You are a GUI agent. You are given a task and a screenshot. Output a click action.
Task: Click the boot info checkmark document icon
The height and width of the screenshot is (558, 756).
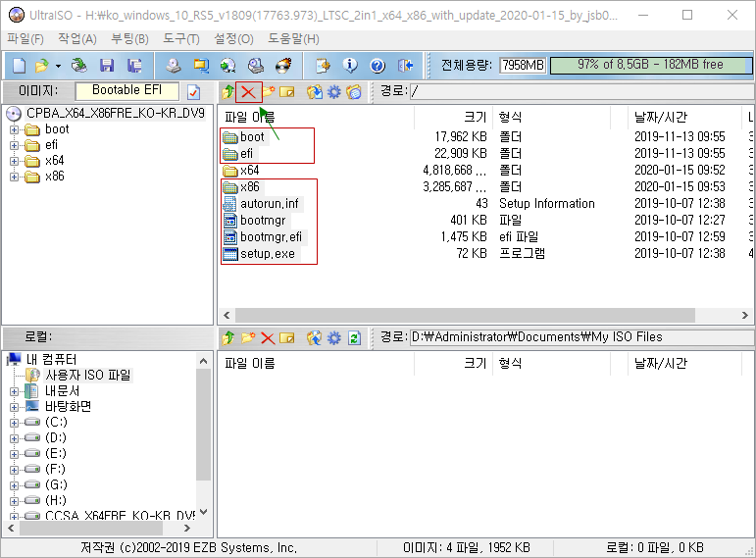(x=193, y=91)
